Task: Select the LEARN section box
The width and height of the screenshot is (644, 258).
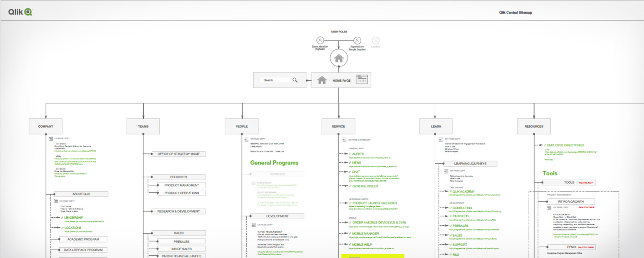Action: tap(436, 126)
